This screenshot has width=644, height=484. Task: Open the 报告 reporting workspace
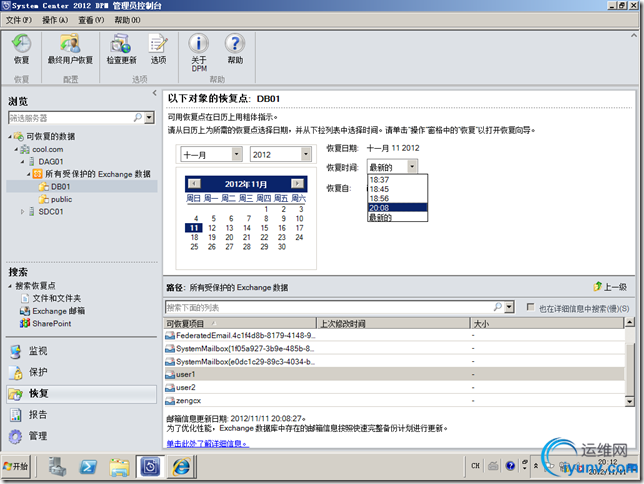pyautogui.click(x=81, y=415)
